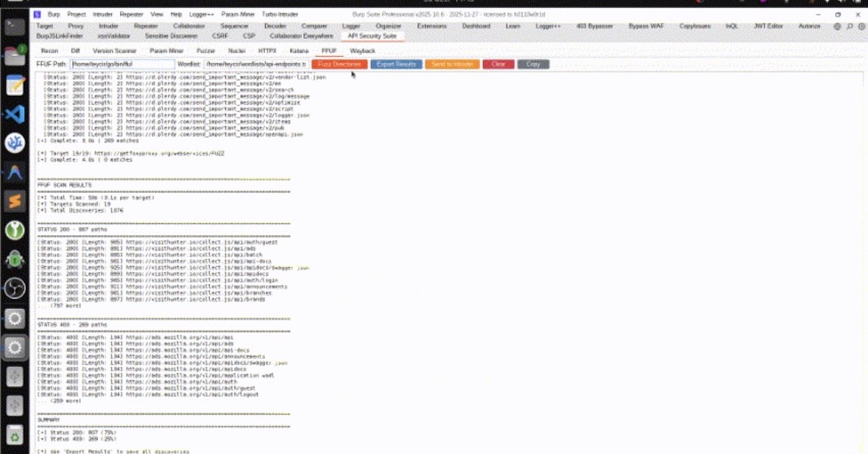Click the Export Results button

[396, 64]
